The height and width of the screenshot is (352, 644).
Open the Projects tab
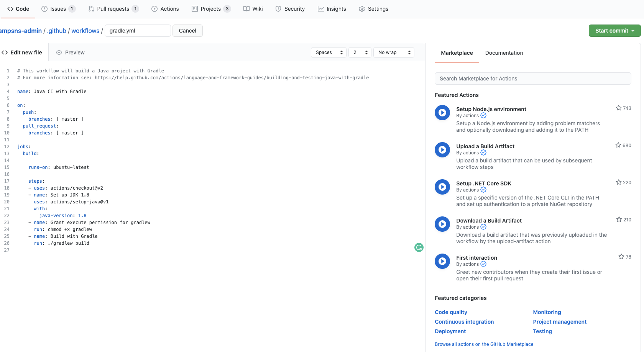coord(211,9)
